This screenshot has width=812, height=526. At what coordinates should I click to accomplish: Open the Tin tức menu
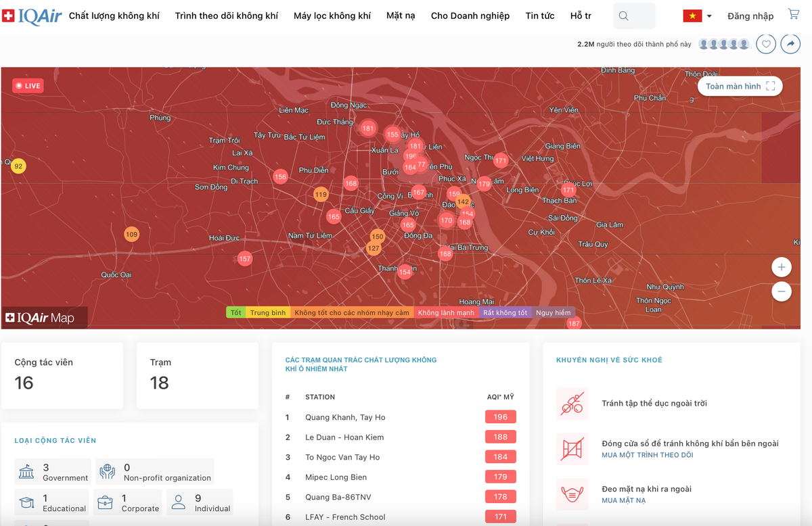click(540, 16)
